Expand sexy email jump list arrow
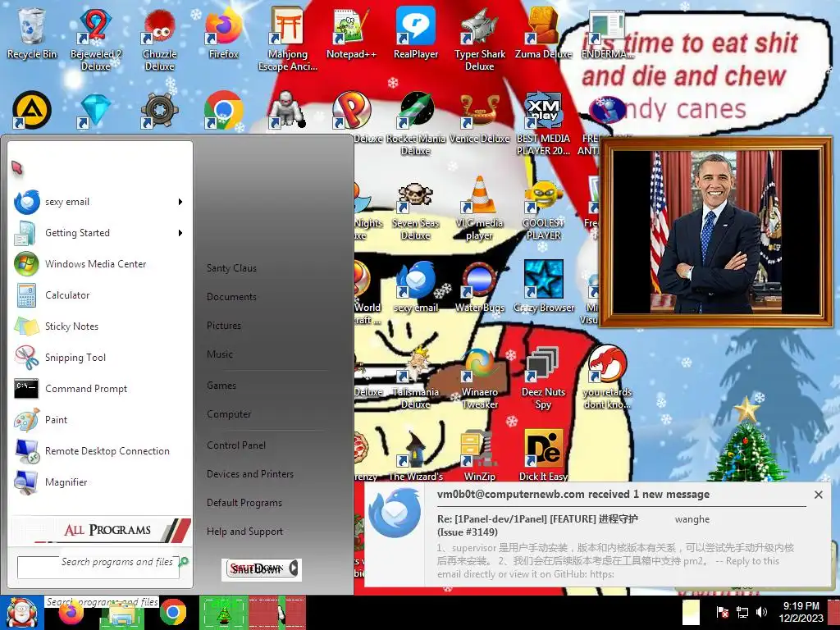Screen dimensions: 840x630 tap(180, 202)
